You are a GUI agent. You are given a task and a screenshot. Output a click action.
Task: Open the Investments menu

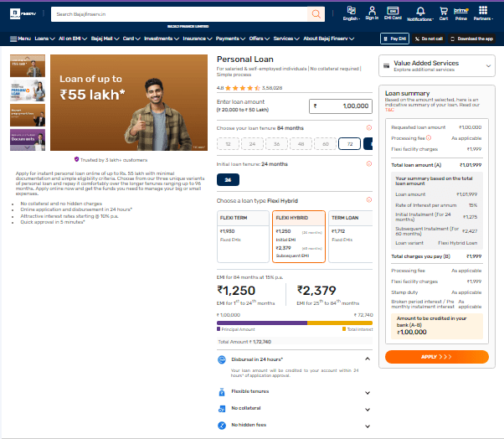pos(160,39)
